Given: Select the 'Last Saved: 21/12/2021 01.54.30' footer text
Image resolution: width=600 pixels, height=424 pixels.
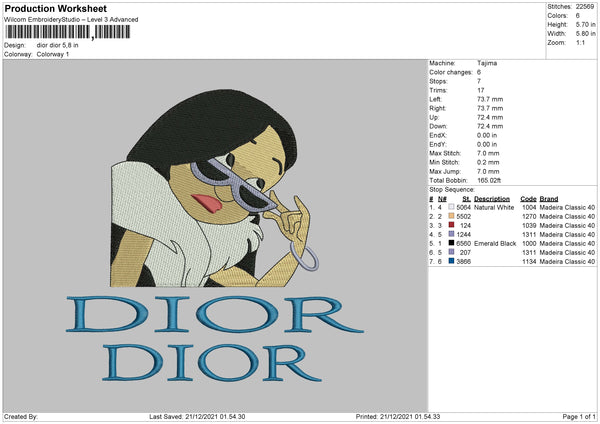Looking at the screenshot, I should 197,417.
